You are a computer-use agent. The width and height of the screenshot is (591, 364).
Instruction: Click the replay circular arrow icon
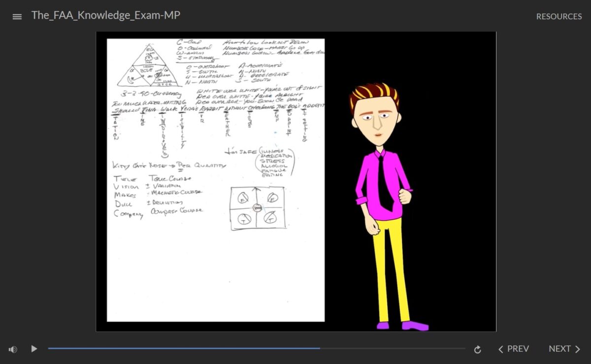(x=477, y=349)
